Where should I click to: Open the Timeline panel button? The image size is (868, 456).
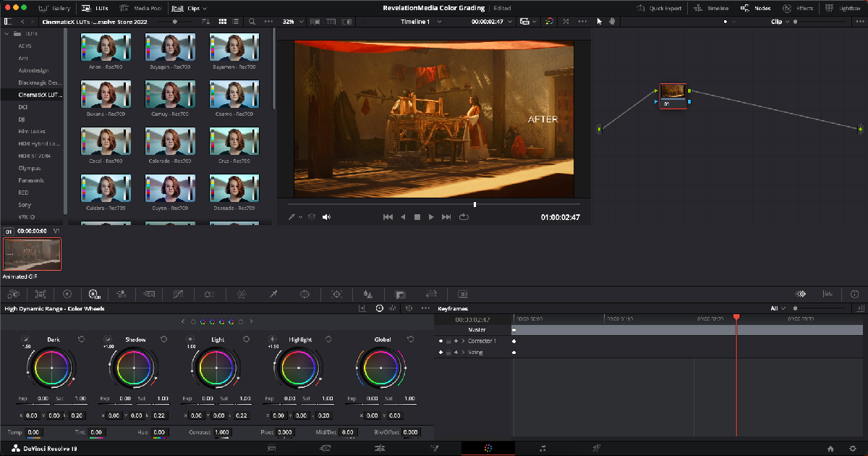point(712,8)
